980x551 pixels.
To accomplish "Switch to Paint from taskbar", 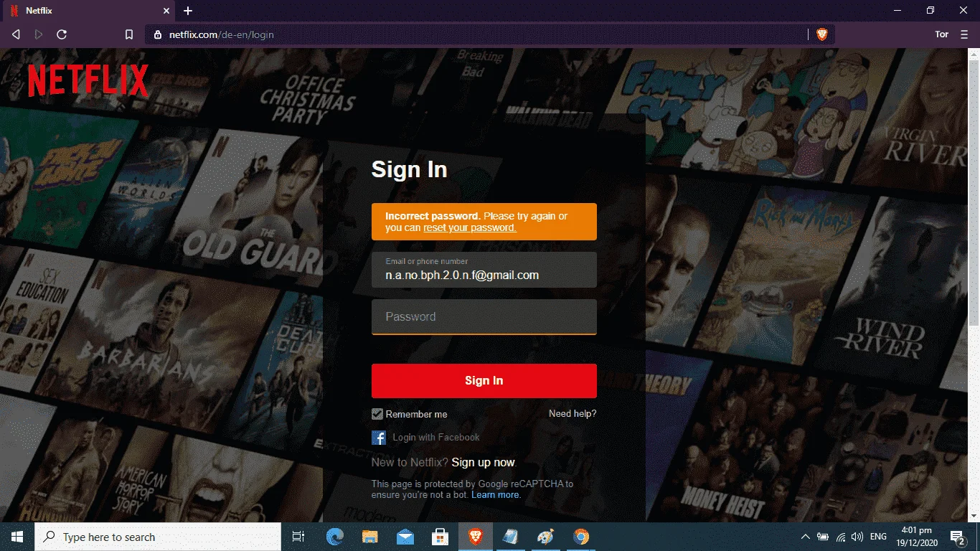I will 545,537.
